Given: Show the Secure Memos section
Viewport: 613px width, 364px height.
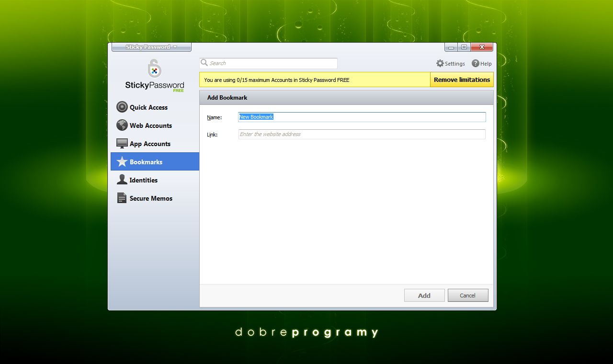Looking at the screenshot, I should (155, 198).
